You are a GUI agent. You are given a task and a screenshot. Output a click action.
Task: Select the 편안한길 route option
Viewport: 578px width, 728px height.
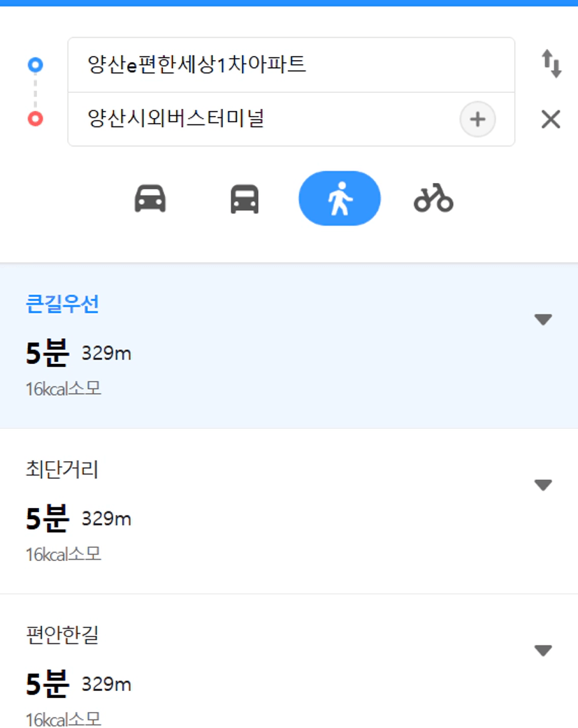click(x=289, y=661)
